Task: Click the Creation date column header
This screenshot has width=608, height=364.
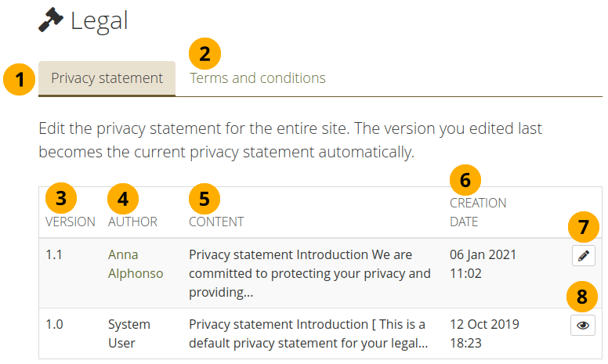Action: pyautogui.click(x=477, y=212)
